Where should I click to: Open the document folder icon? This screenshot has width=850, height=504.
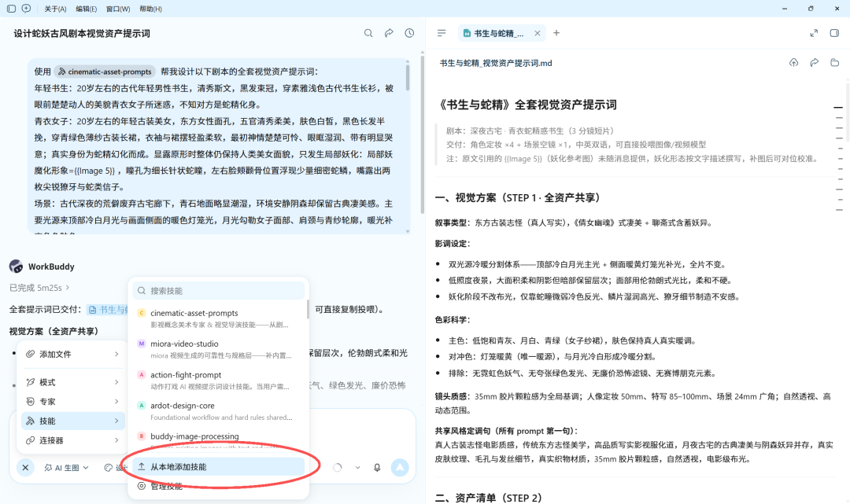pyautogui.click(x=835, y=63)
